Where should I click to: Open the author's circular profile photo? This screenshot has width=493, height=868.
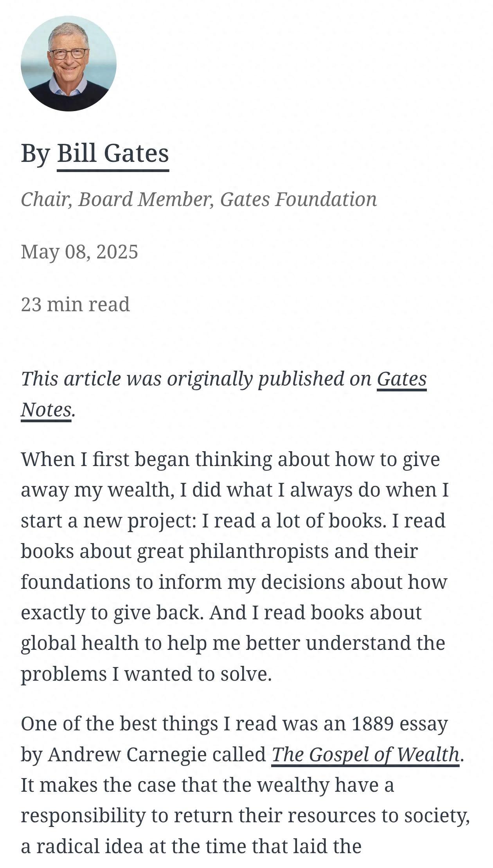pyautogui.click(x=68, y=63)
